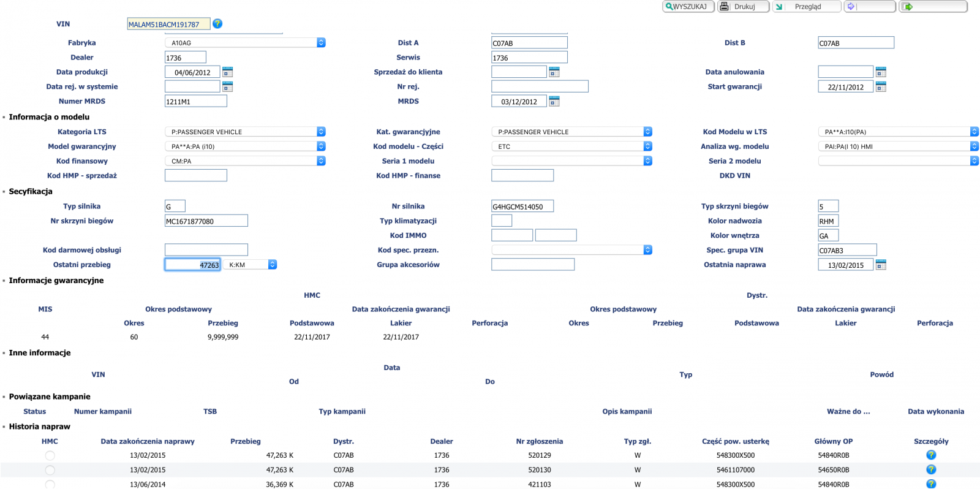Click the WYSZUKAJ search button
The height and width of the screenshot is (489, 980).
pos(688,7)
